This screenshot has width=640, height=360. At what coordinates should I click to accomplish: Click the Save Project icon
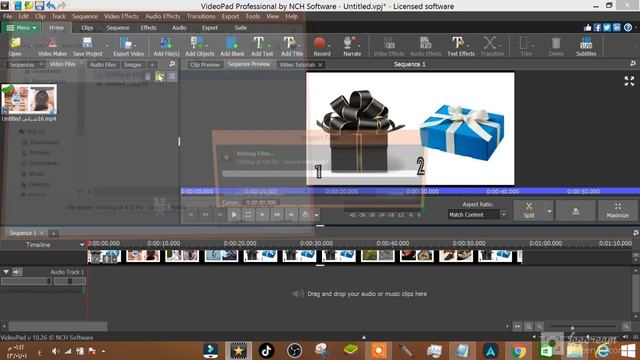(87, 46)
